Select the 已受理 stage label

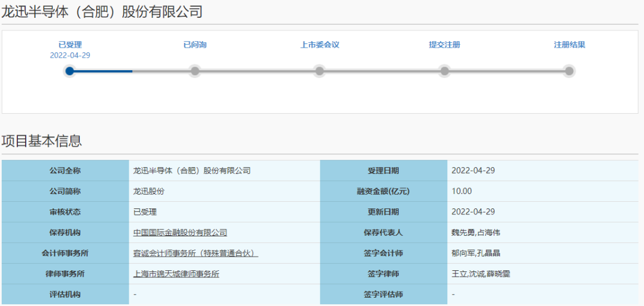pos(70,45)
